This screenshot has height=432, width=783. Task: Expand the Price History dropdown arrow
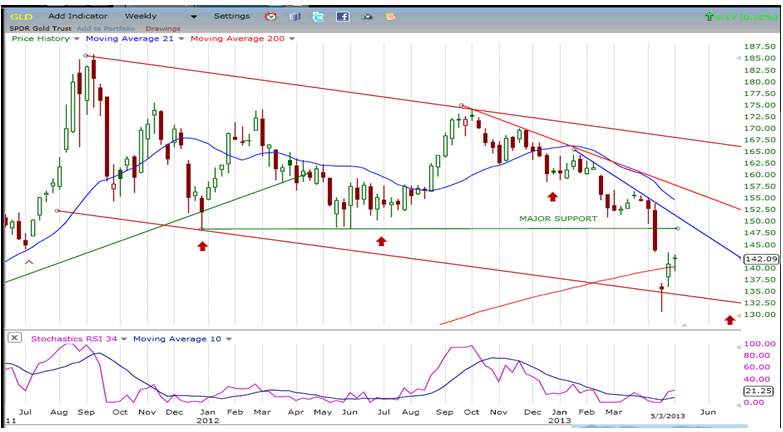(76, 38)
